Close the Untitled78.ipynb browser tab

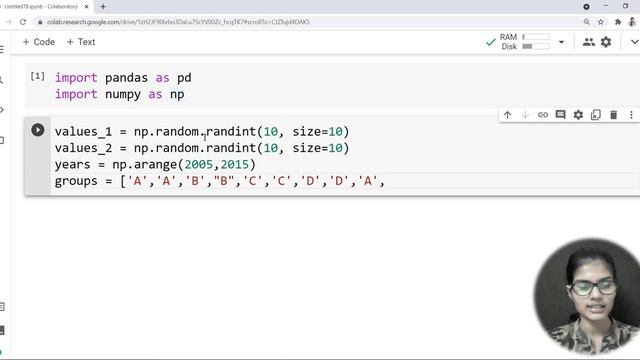(87, 7)
